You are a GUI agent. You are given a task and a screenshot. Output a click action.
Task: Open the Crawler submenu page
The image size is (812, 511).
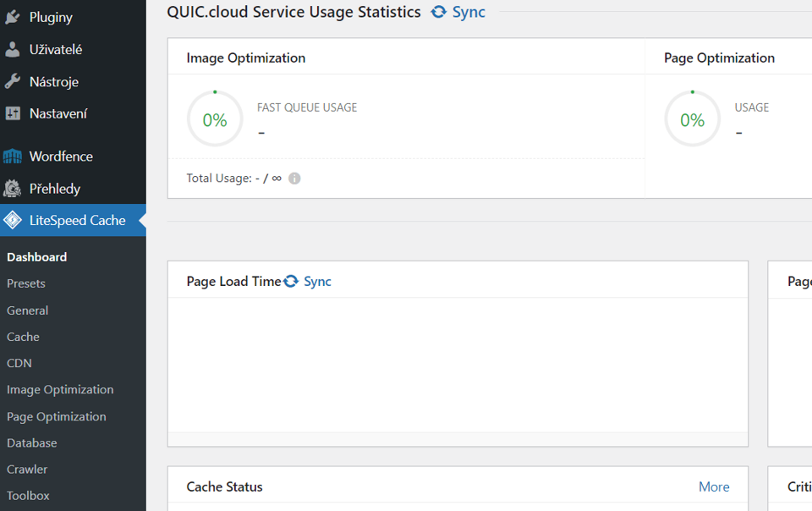(x=27, y=470)
